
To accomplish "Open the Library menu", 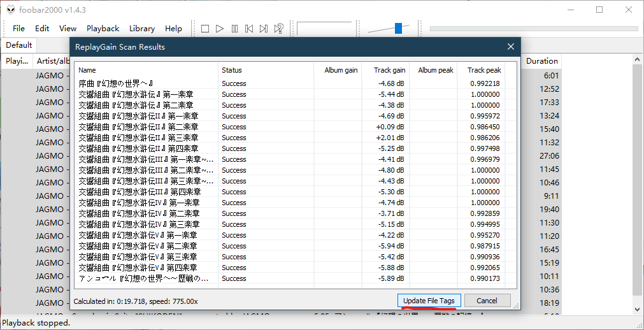I will coord(141,29).
